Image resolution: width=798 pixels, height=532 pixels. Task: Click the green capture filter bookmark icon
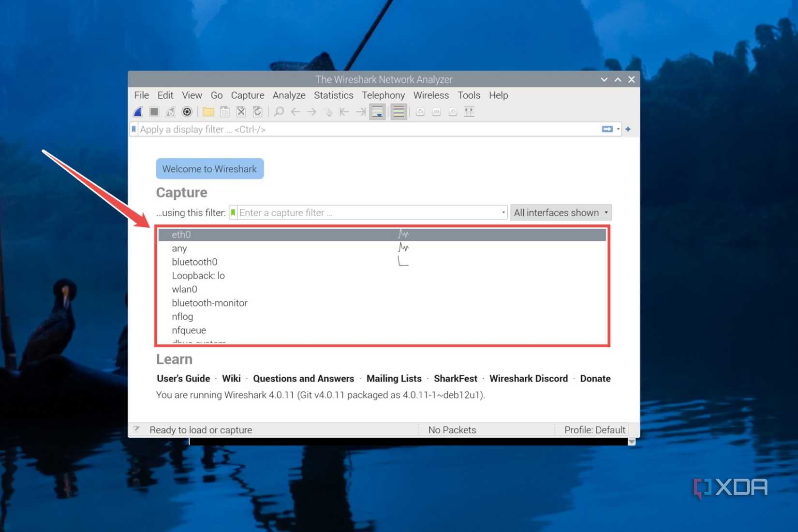tap(233, 213)
